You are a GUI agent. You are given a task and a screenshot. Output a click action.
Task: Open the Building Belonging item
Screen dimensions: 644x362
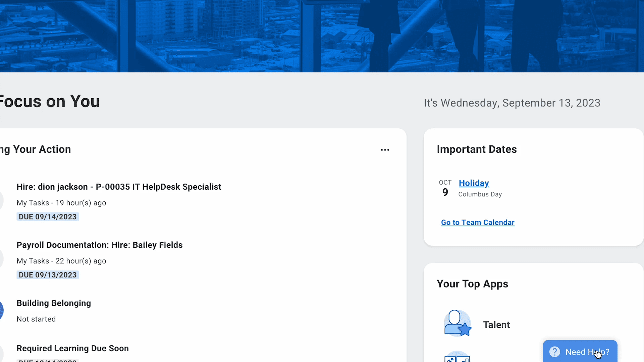coord(54,303)
